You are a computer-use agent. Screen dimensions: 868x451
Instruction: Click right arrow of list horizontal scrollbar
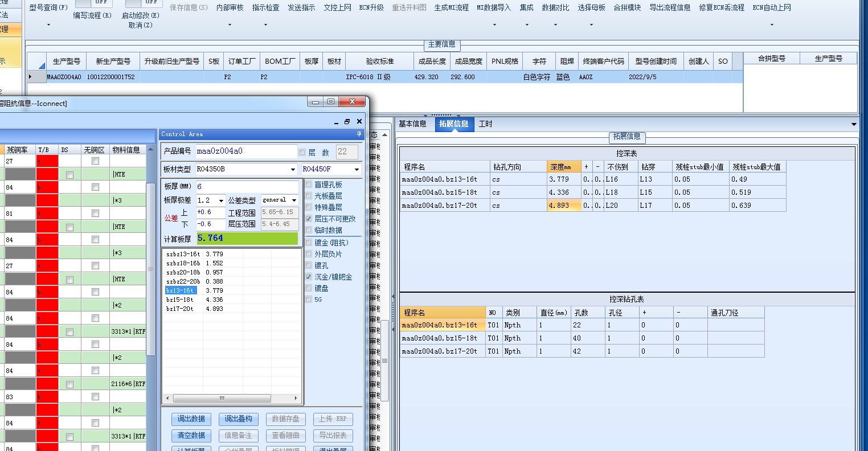tap(296, 398)
